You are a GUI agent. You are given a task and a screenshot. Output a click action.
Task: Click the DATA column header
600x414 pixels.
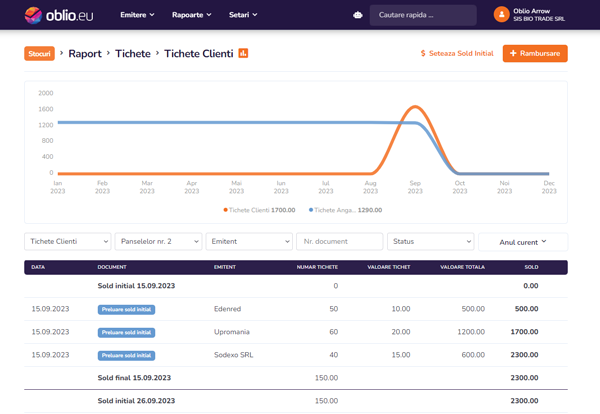pos(38,267)
